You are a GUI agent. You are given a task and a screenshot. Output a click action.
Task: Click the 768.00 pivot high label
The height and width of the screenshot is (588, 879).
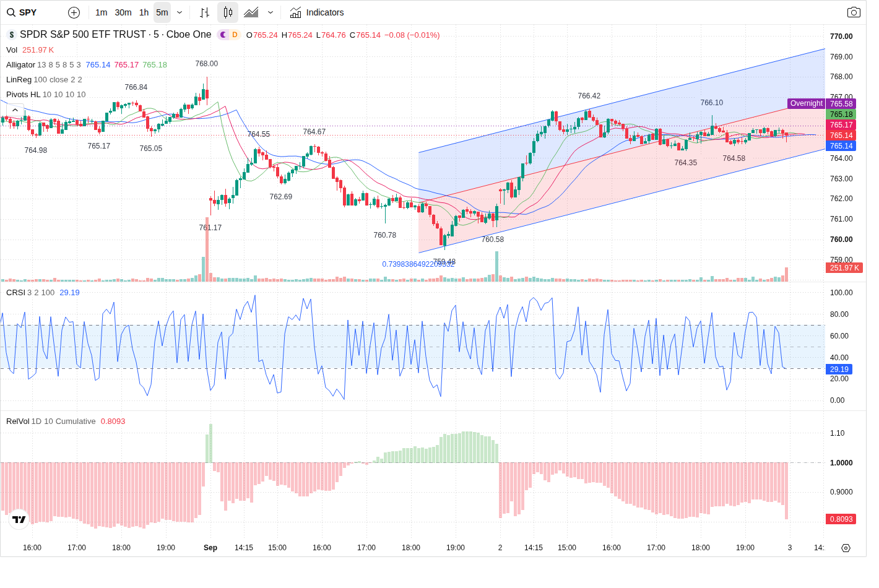tap(206, 64)
